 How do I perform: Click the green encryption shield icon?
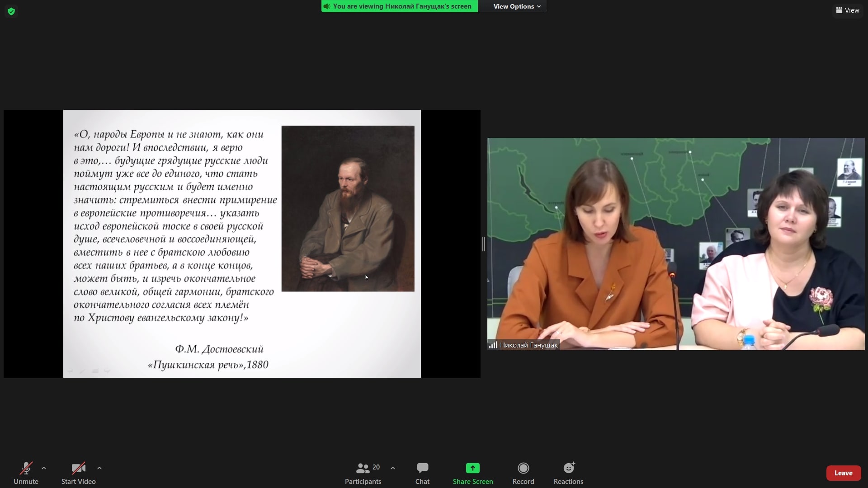click(11, 11)
